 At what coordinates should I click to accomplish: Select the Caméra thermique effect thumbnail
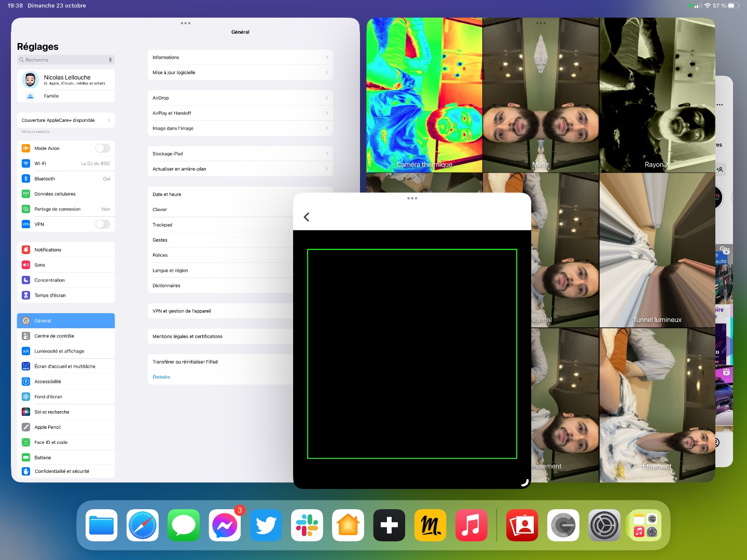pos(424,95)
